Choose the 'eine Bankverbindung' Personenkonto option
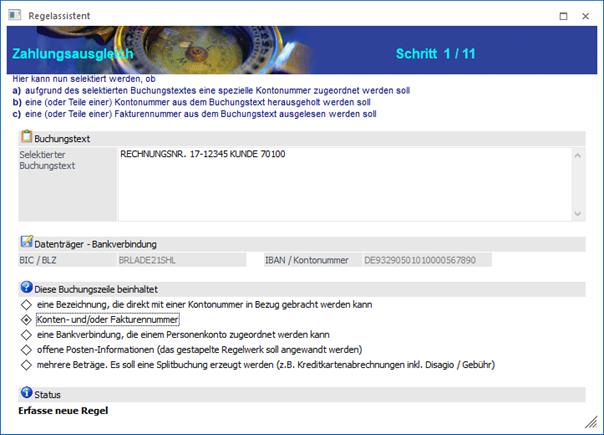604x435 pixels. pos(27,334)
